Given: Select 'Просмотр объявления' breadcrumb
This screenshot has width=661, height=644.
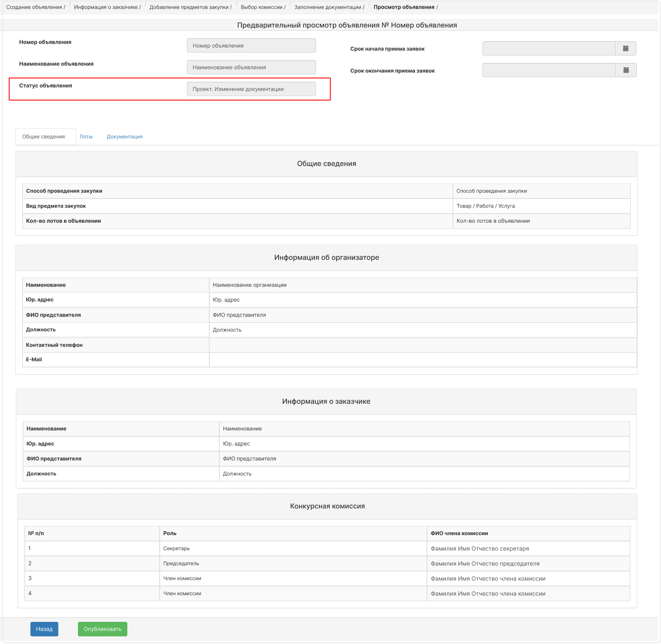Looking at the screenshot, I should [x=404, y=7].
